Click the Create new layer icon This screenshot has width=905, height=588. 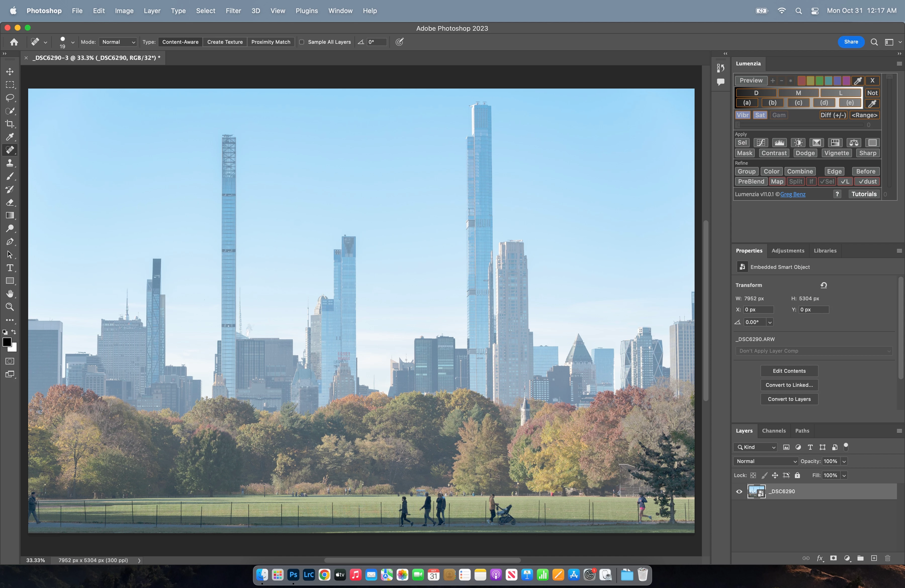coord(874,558)
